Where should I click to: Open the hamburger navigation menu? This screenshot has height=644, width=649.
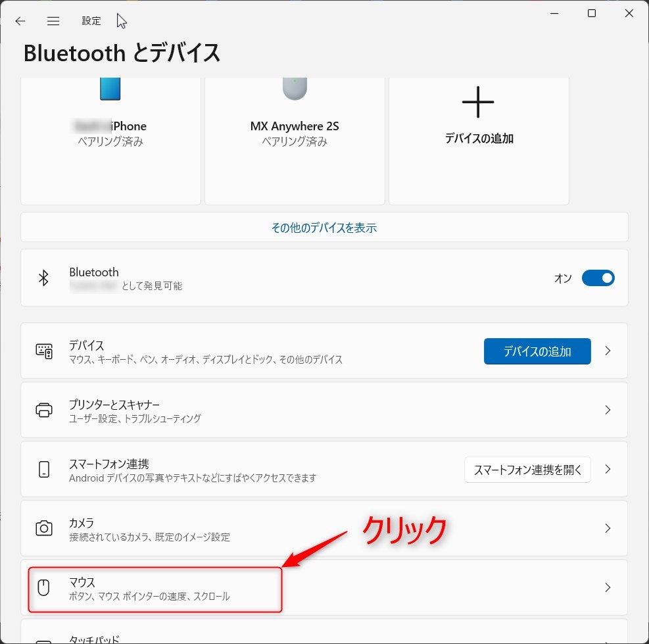[53, 21]
